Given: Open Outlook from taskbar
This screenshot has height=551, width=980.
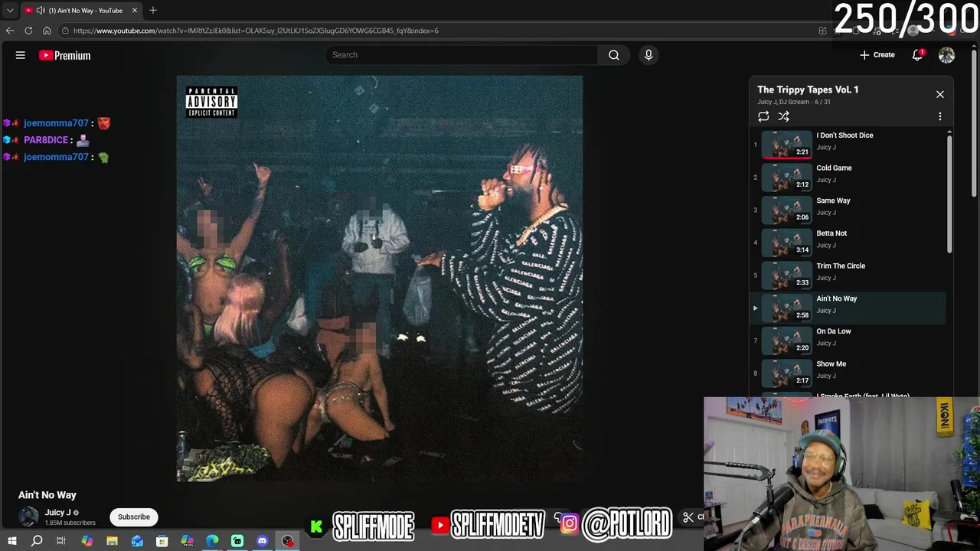Looking at the screenshot, I should [137, 541].
